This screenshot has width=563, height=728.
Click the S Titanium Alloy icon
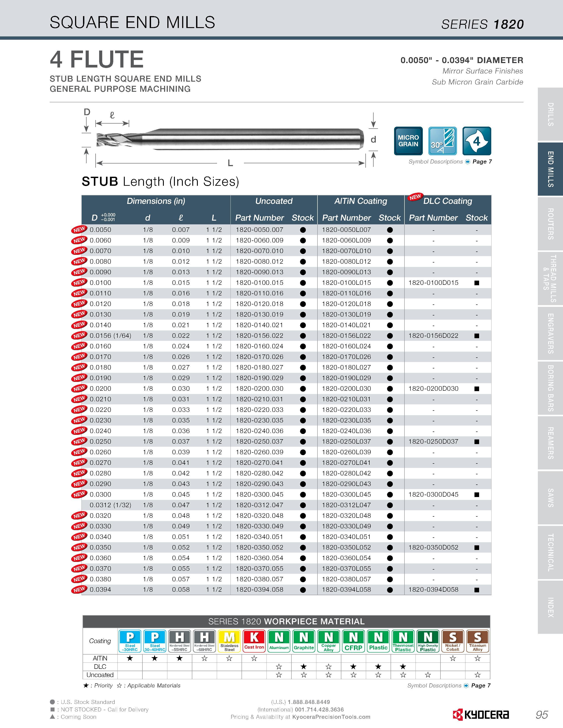click(x=478, y=641)
